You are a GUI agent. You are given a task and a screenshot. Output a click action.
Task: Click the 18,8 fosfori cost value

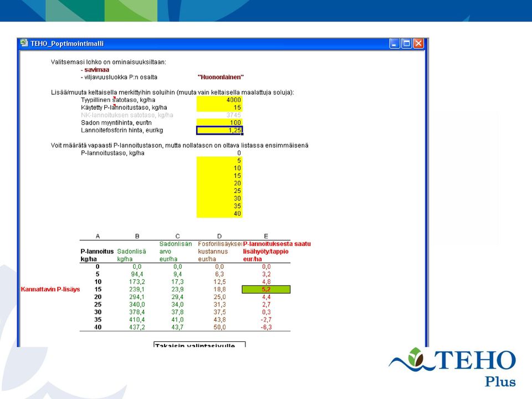[219, 289]
